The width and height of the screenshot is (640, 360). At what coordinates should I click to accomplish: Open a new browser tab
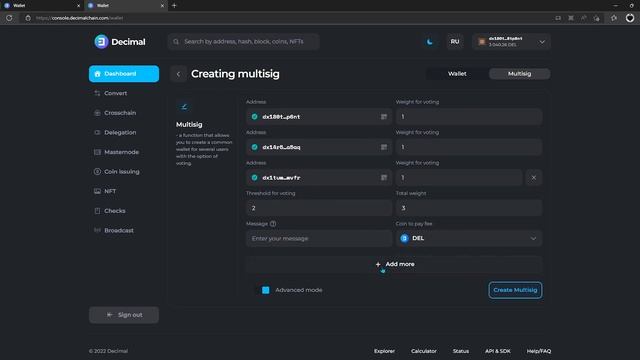[x=174, y=5]
